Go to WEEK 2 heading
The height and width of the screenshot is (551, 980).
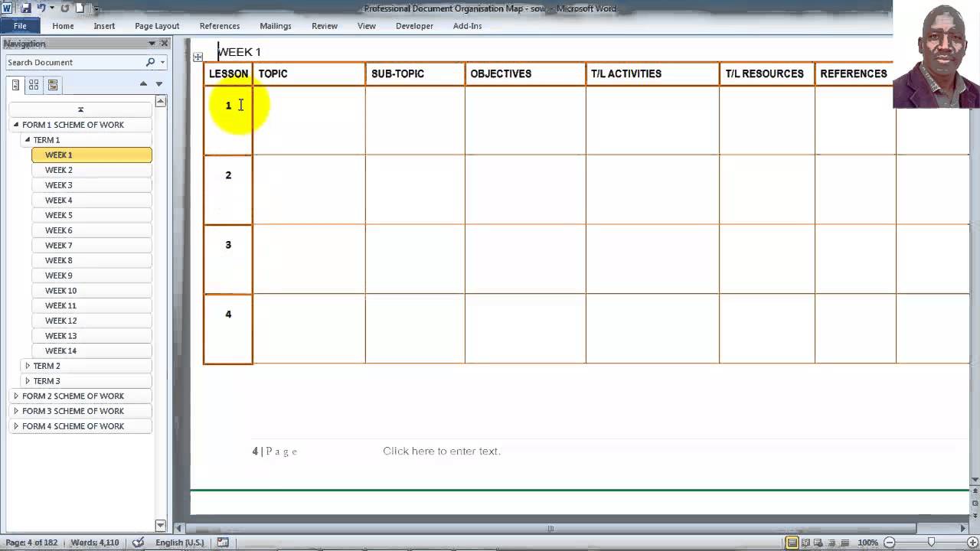(x=92, y=170)
